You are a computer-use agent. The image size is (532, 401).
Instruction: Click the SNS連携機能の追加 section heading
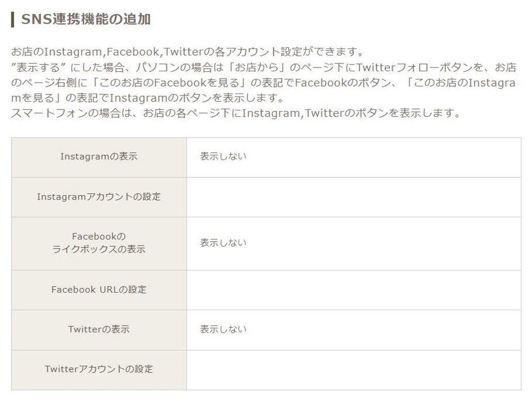(86, 19)
